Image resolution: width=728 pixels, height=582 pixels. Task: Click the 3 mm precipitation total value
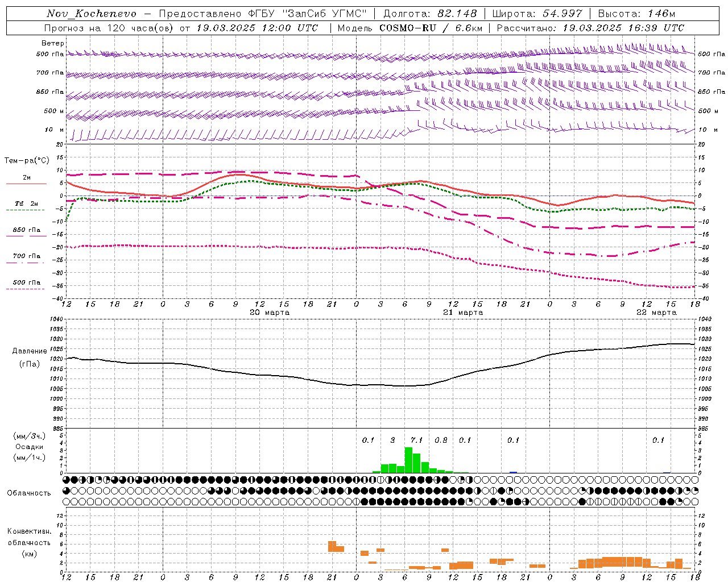pyautogui.click(x=392, y=440)
